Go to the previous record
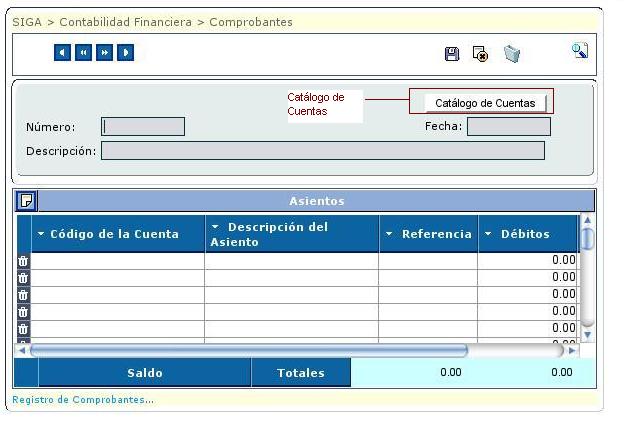This screenshot has width=625, height=424. tap(84, 52)
